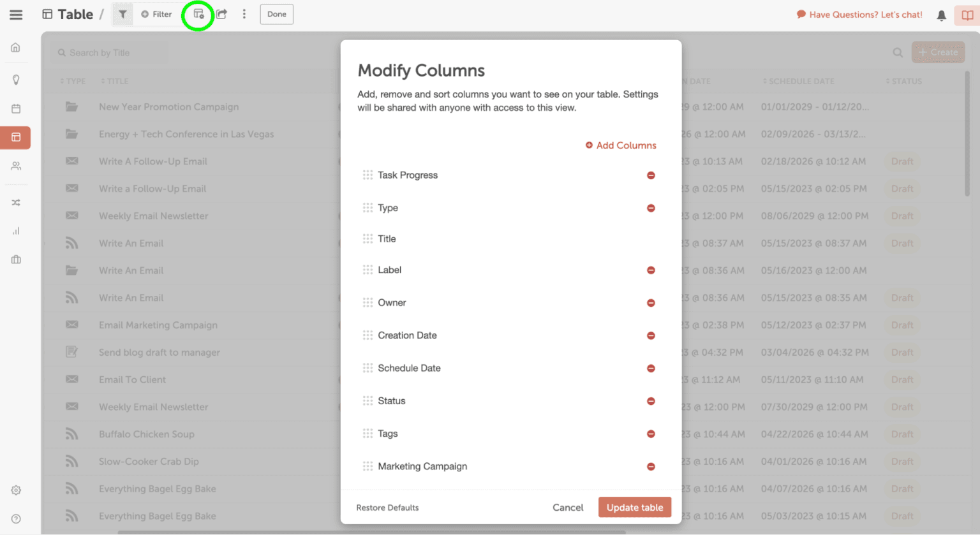
Task: Remove the Marketing Campaign column
Action: (x=651, y=467)
